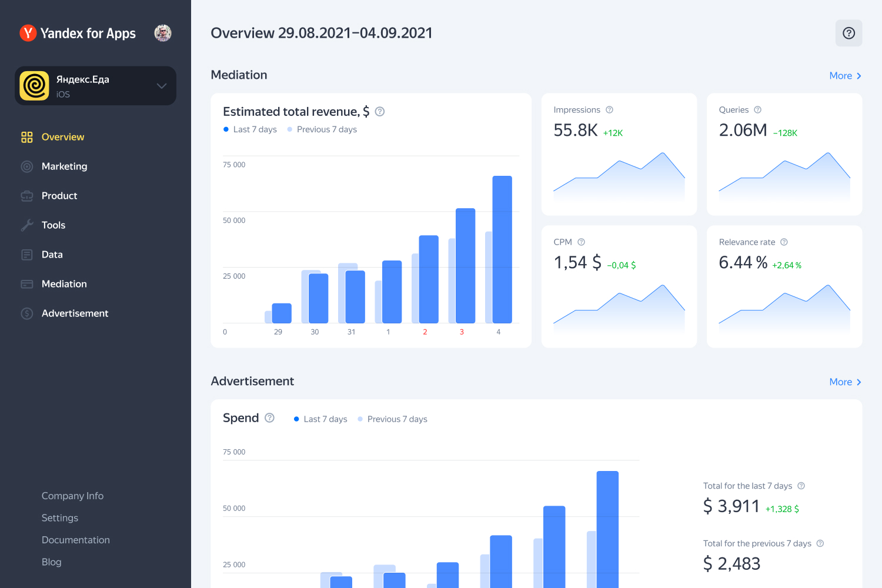Go to the Data section
This screenshot has width=882, height=588.
pyautogui.click(x=52, y=255)
